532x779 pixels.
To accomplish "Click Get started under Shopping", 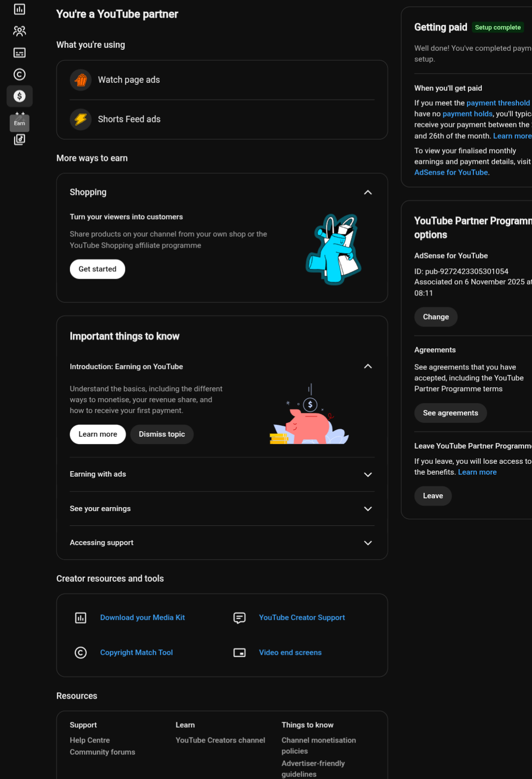I will [x=98, y=269].
